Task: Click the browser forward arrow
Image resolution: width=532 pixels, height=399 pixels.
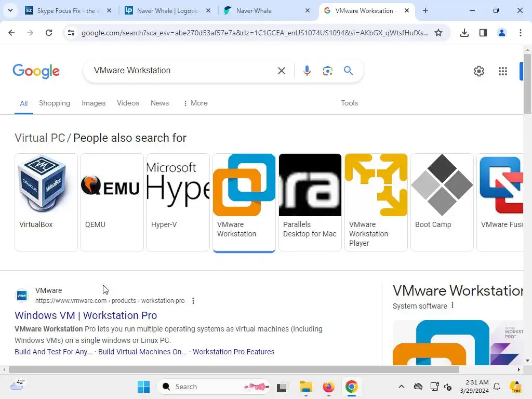Action: pyautogui.click(x=30, y=33)
